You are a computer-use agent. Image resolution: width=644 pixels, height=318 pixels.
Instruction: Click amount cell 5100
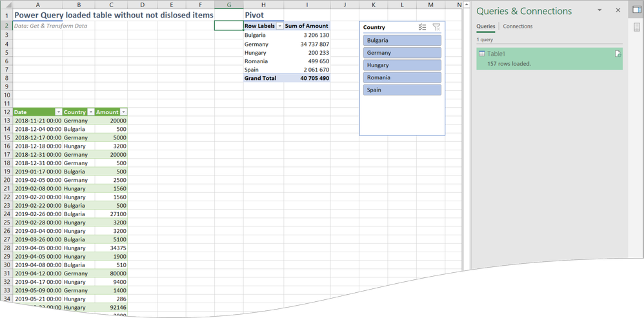111,239
